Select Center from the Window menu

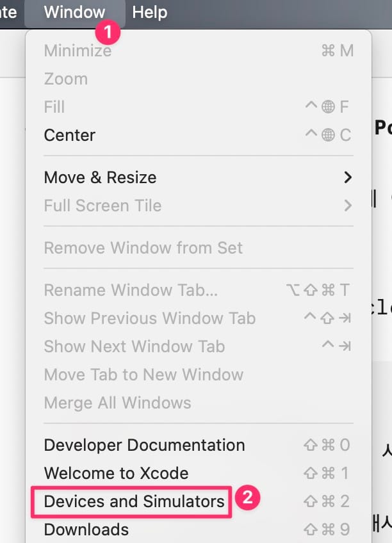click(198, 135)
